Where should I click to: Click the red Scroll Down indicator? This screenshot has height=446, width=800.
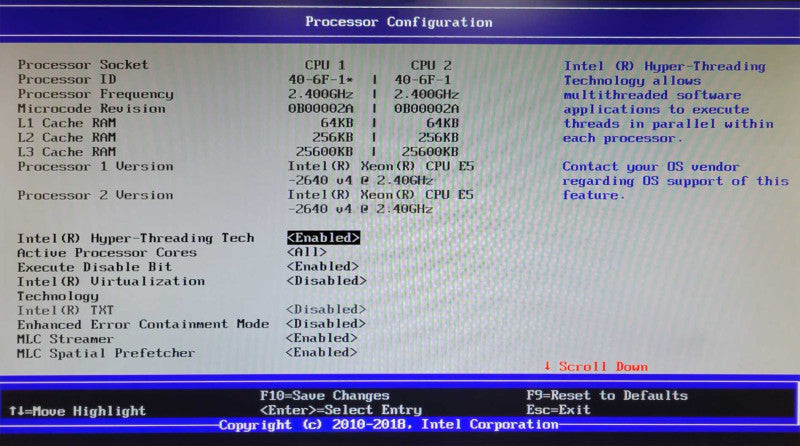[596, 366]
